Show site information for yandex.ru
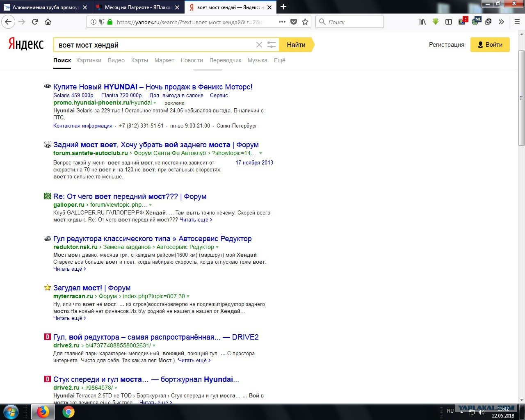This screenshot has height=420, width=525. click(x=94, y=22)
